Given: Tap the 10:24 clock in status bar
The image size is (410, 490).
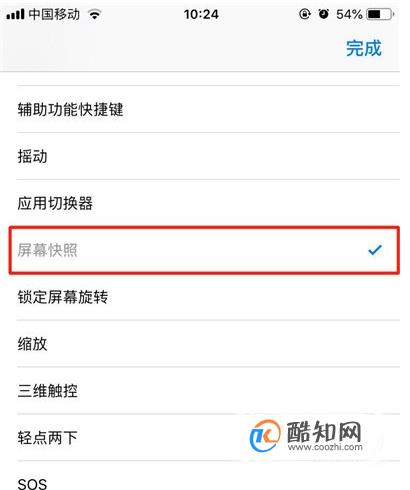Looking at the screenshot, I should point(201,14).
